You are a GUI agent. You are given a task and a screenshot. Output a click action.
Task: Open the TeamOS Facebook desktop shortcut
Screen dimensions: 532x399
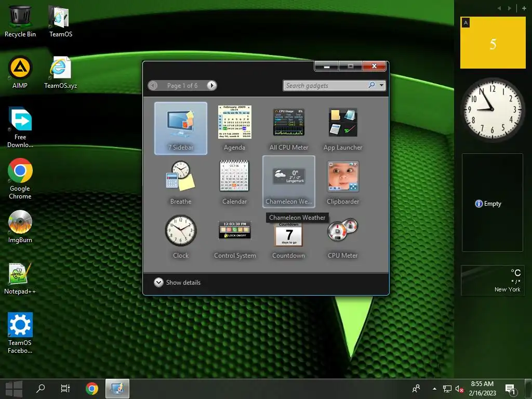[20, 333]
